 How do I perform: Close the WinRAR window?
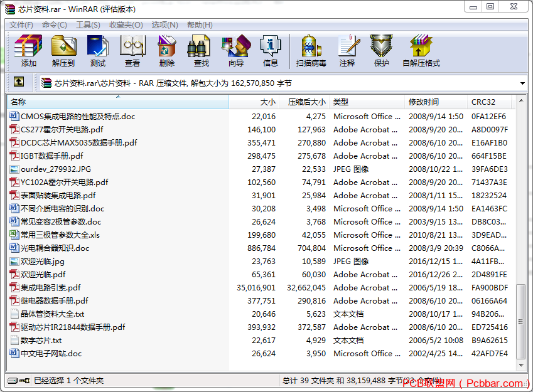514,6
